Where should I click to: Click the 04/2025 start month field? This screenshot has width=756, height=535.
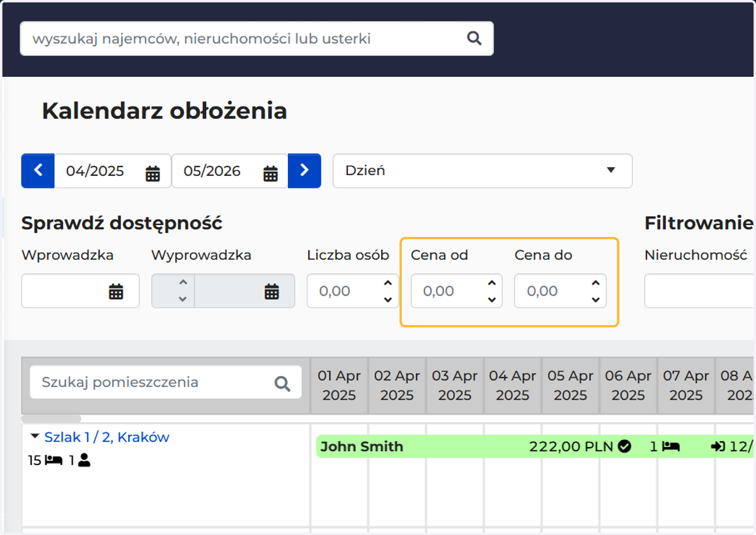coord(113,171)
